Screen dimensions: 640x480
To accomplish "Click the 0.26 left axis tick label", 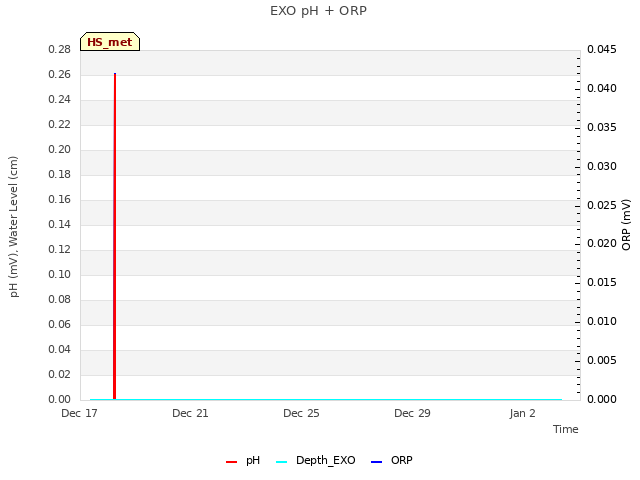I will tap(60, 74).
